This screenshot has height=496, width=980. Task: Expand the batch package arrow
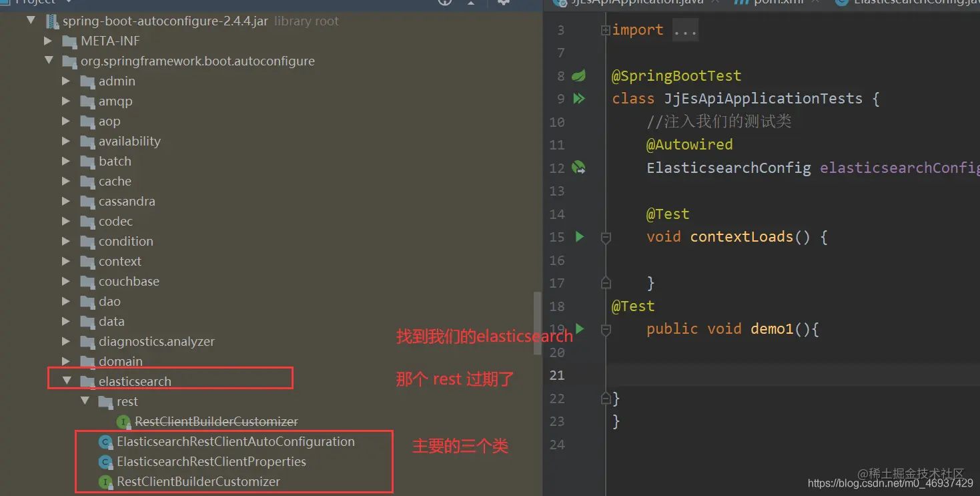coord(66,161)
